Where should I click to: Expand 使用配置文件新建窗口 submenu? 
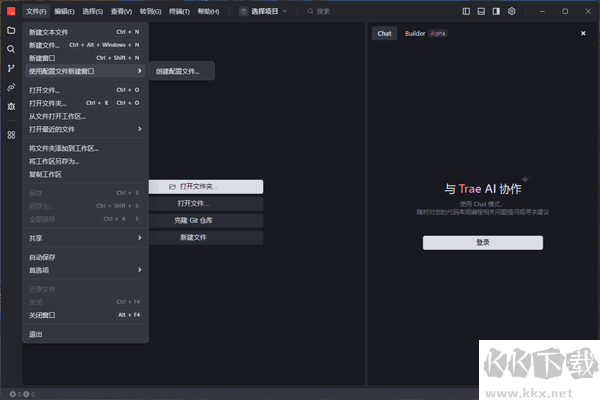point(85,71)
